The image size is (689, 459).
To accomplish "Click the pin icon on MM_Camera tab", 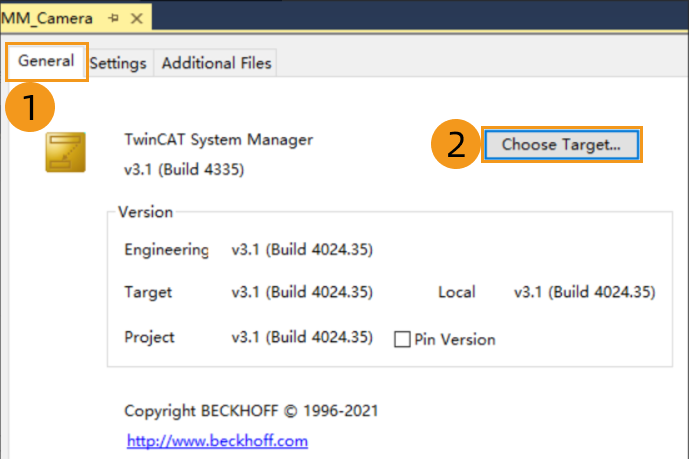I will click(x=113, y=18).
